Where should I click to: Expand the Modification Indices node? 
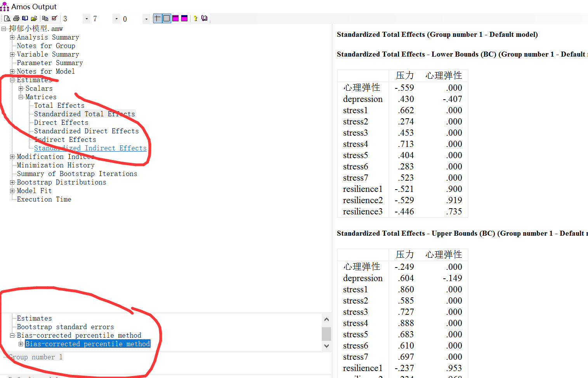pyautogui.click(x=12, y=157)
